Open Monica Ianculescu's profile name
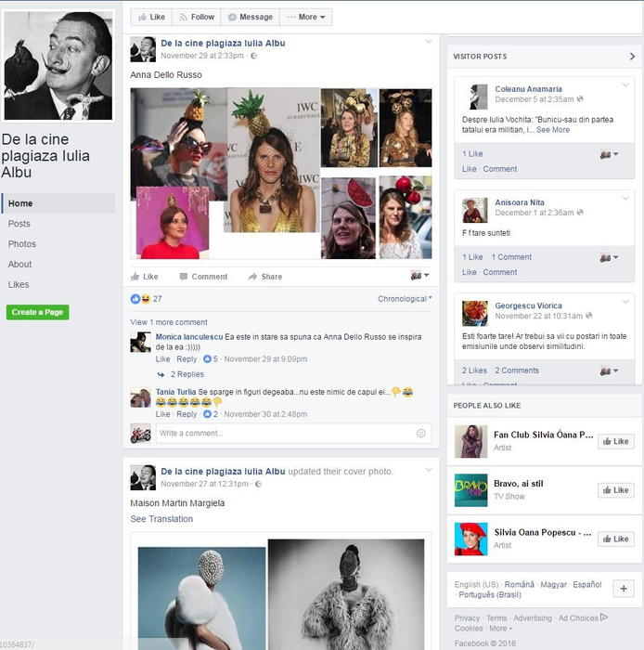The width and height of the screenshot is (644, 650). click(x=189, y=336)
